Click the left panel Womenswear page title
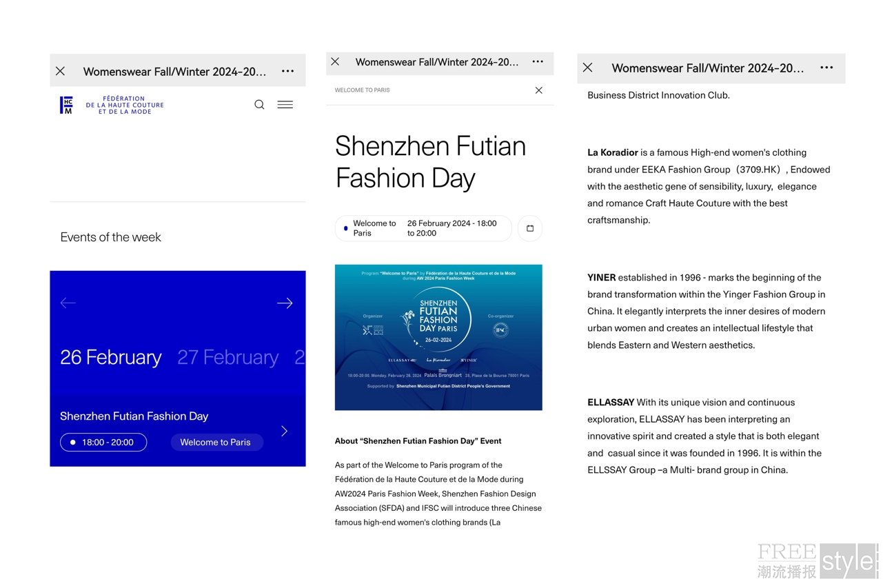The image size is (883, 588). 174,72
